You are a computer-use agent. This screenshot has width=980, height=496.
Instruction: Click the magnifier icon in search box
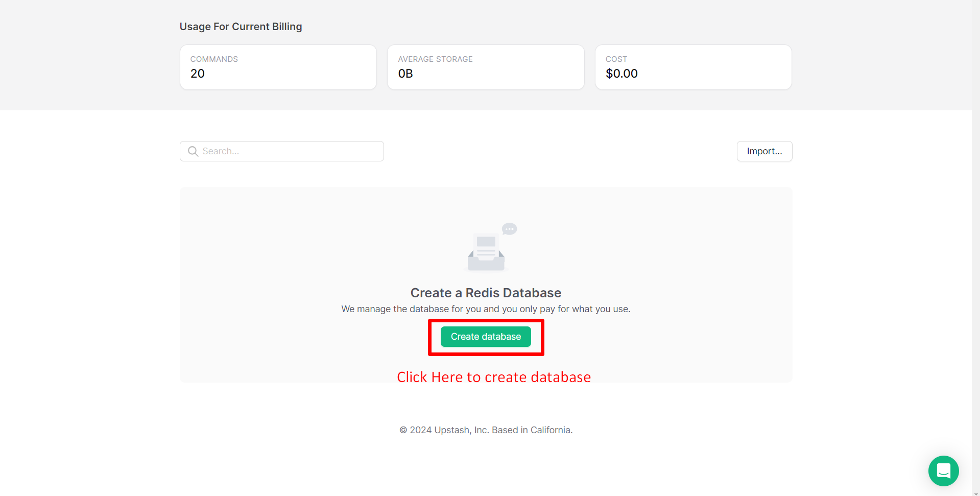[x=193, y=151]
